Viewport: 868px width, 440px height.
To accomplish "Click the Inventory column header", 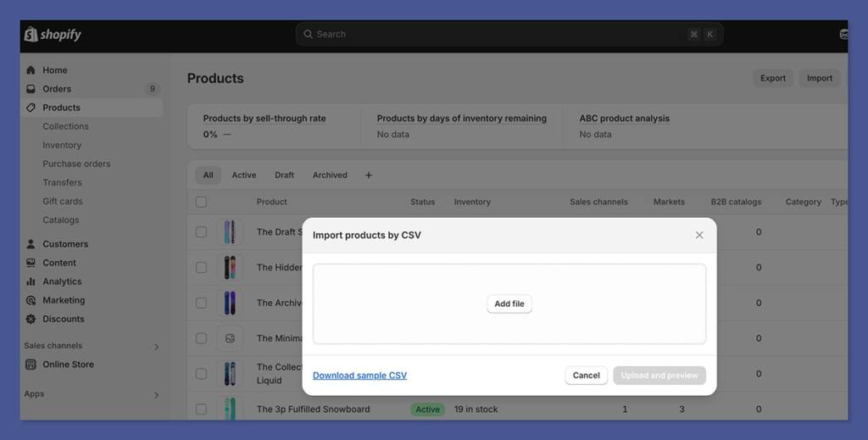I will (472, 202).
